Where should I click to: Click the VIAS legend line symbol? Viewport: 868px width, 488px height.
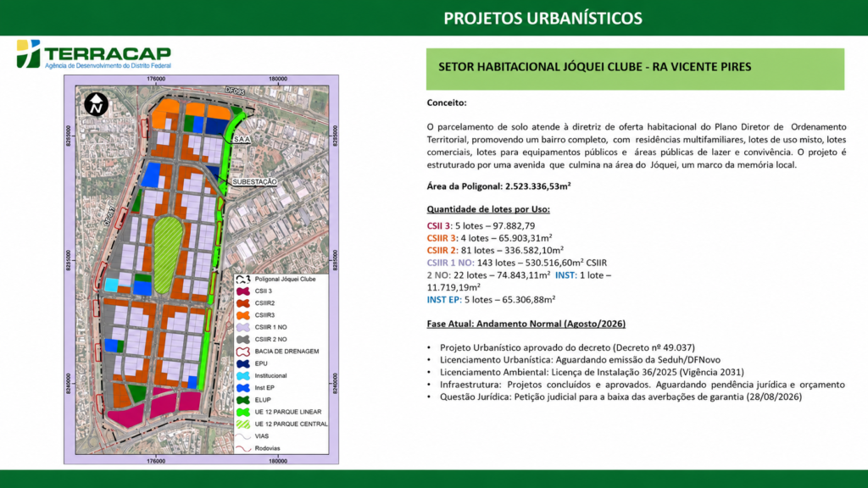243,436
